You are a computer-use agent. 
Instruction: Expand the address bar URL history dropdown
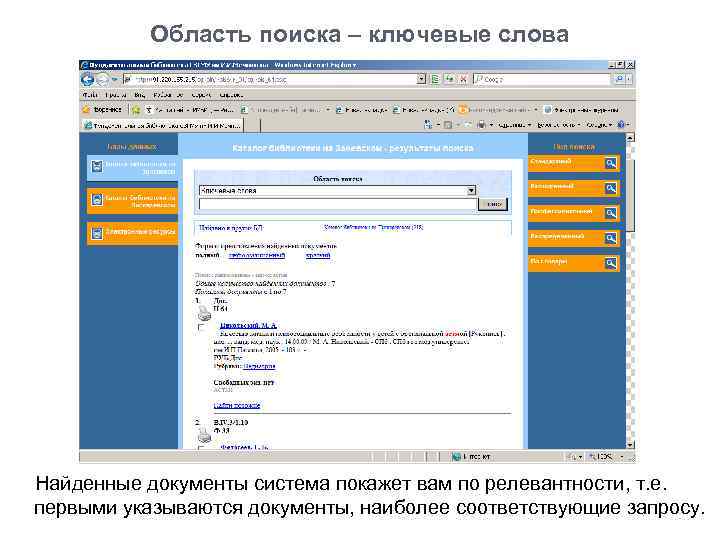pyautogui.click(x=421, y=79)
